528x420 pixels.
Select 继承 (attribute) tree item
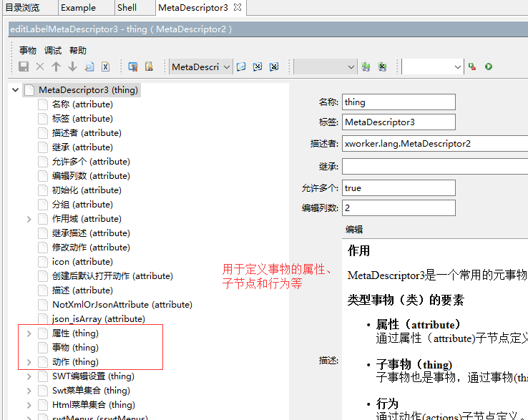[82, 147]
